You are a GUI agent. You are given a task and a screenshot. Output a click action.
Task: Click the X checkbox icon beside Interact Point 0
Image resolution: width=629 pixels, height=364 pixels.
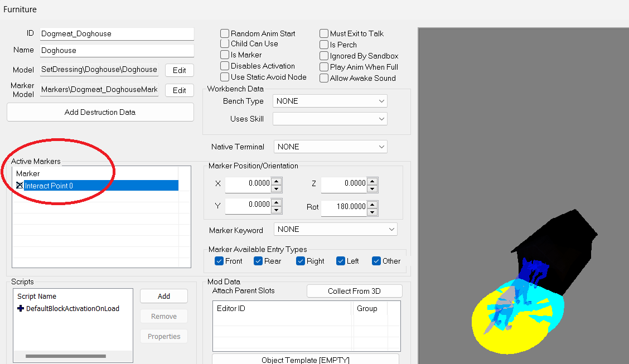pyautogui.click(x=20, y=185)
